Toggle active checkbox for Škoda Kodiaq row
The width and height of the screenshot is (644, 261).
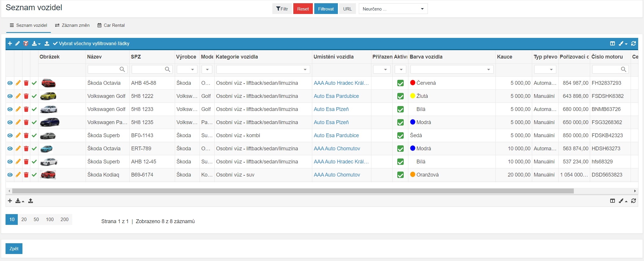coord(400,175)
